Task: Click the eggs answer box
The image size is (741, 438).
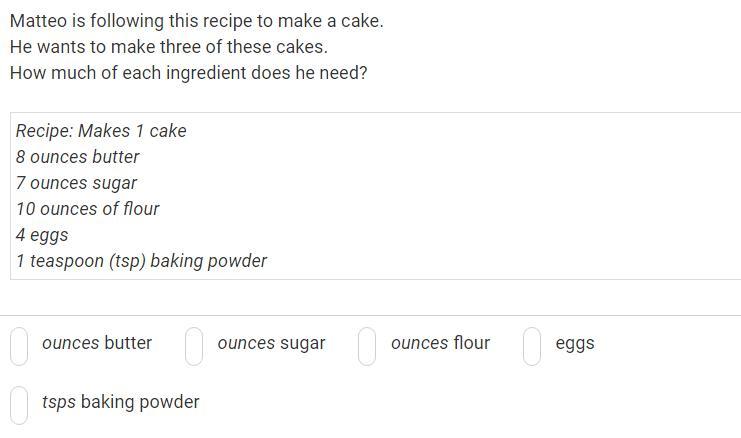Action: [532, 346]
